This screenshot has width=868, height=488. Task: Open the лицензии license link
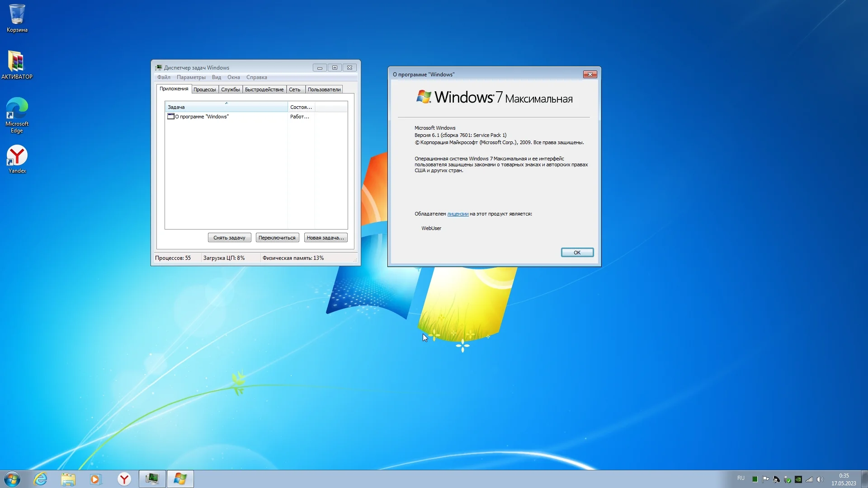tap(458, 214)
